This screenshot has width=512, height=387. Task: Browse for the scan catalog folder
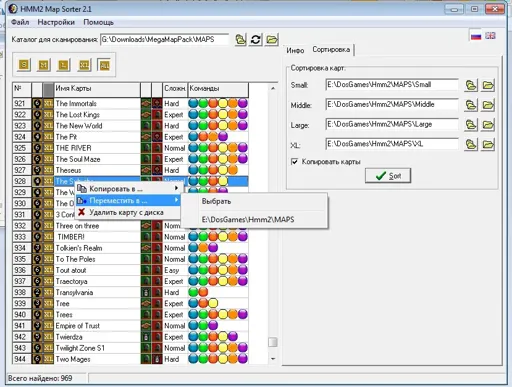pyautogui.click(x=241, y=40)
